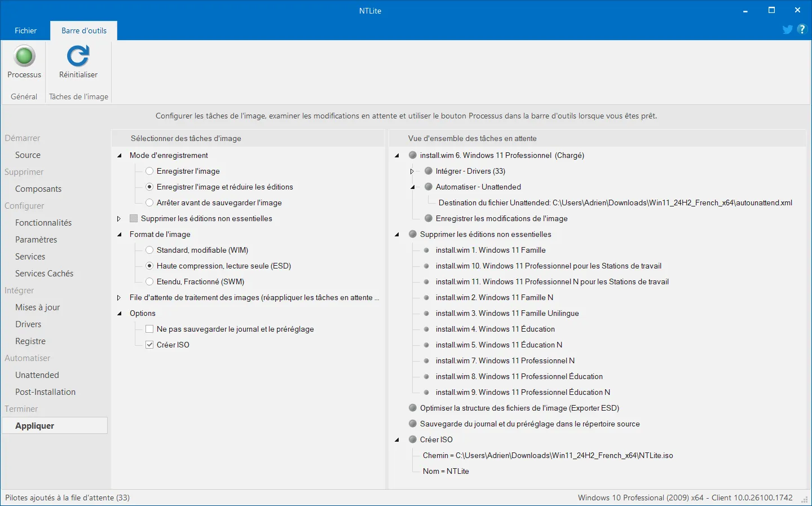The width and height of the screenshot is (812, 506).
Task: Switch to the Barre d'outils tab
Action: click(84, 30)
